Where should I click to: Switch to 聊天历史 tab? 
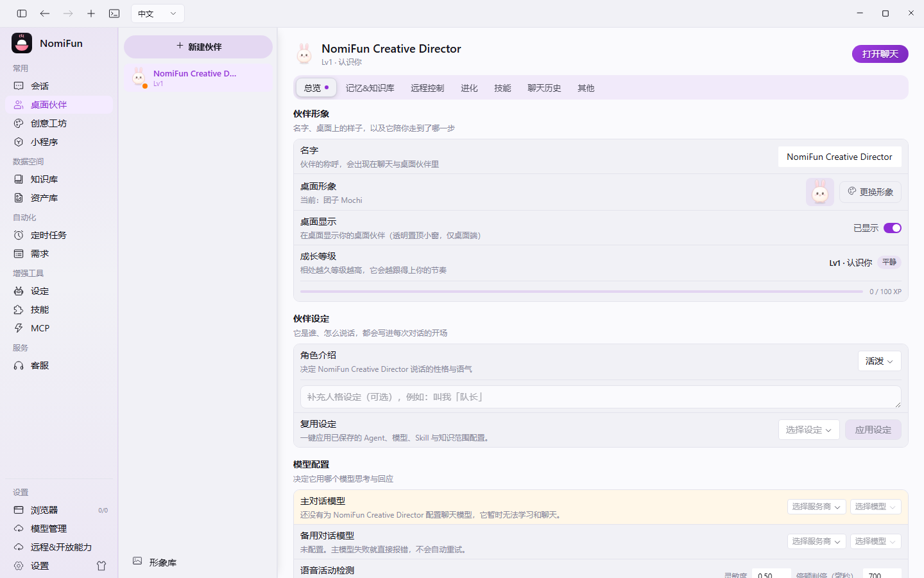coord(544,88)
